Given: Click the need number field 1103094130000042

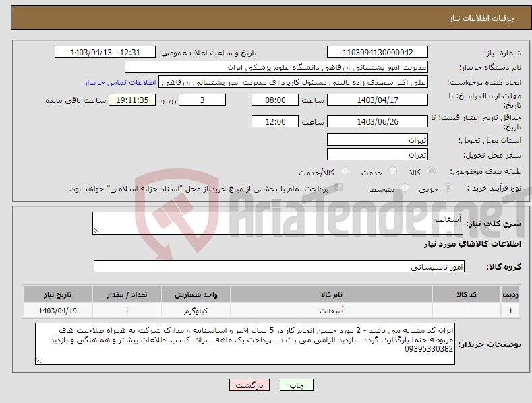Looking at the screenshot, I should [378, 53].
